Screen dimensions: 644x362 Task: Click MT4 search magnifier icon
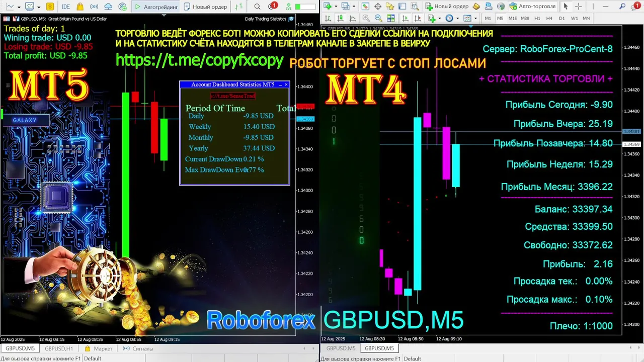point(622,6)
